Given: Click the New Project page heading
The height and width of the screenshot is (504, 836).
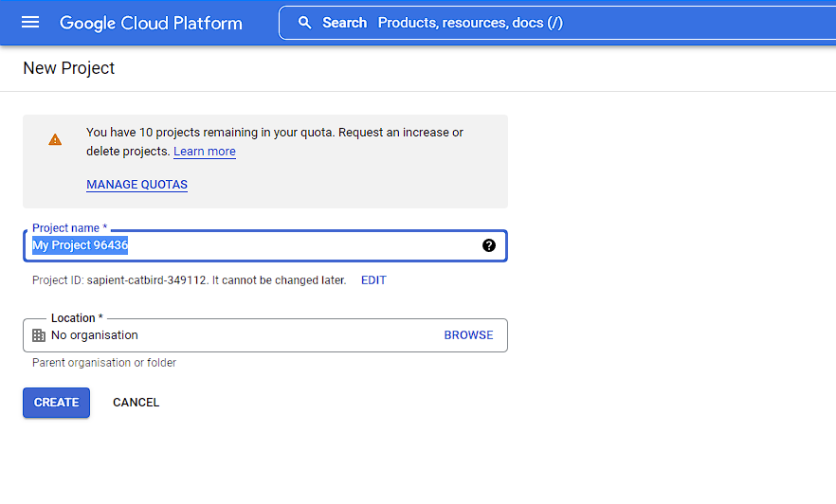Looking at the screenshot, I should point(69,68).
